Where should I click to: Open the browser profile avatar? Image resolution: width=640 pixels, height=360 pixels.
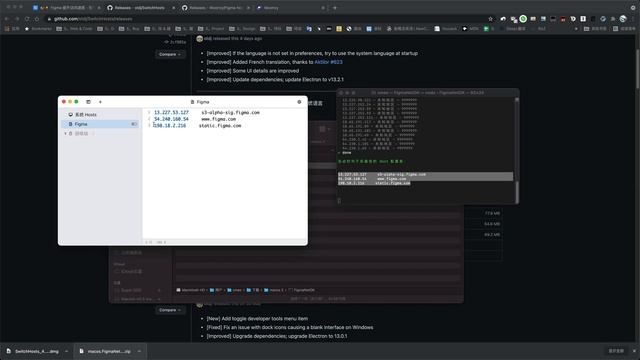point(623,19)
